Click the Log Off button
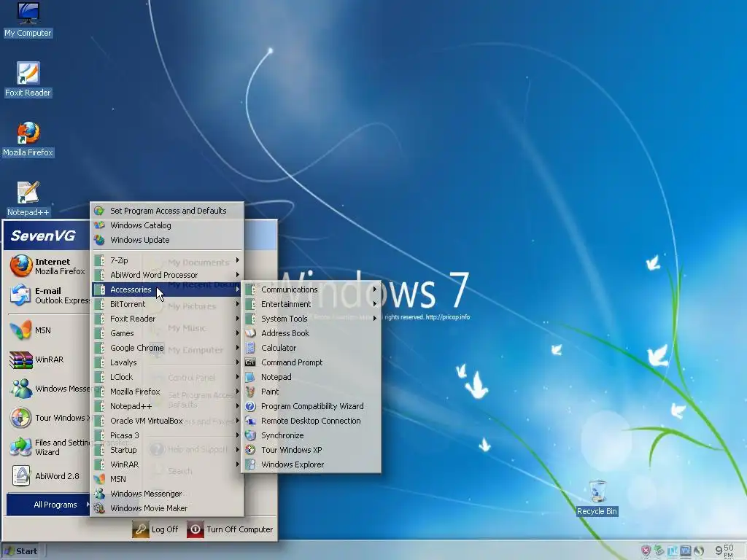Image resolution: width=747 pixels, height=560 pixels. point(155,529)
